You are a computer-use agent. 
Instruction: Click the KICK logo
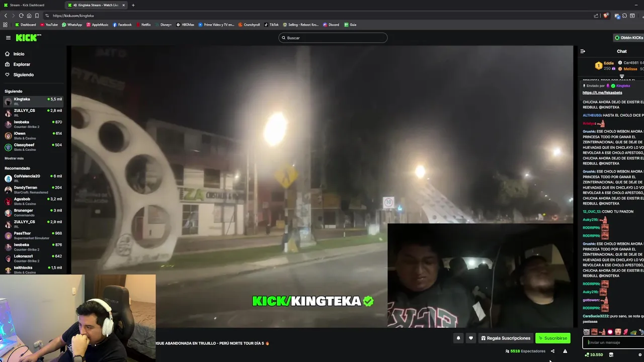[x=28, y=38]
